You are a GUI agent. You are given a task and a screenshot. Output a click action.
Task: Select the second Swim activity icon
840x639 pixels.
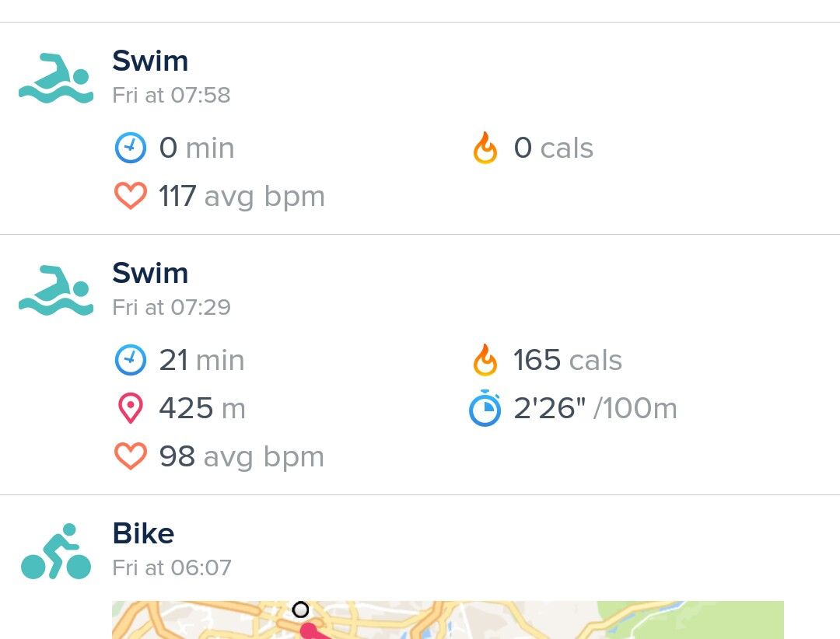pyautogui.click(x=55, y=288)
